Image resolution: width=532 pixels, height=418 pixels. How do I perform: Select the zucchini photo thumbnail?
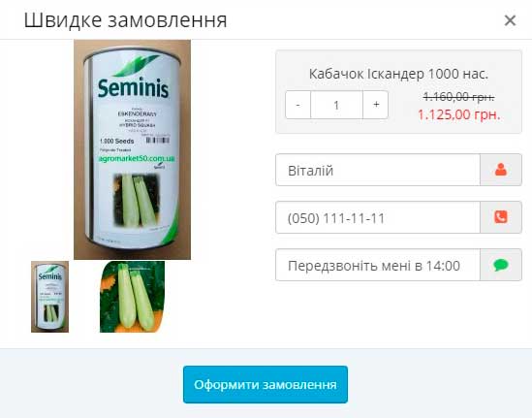132,297
